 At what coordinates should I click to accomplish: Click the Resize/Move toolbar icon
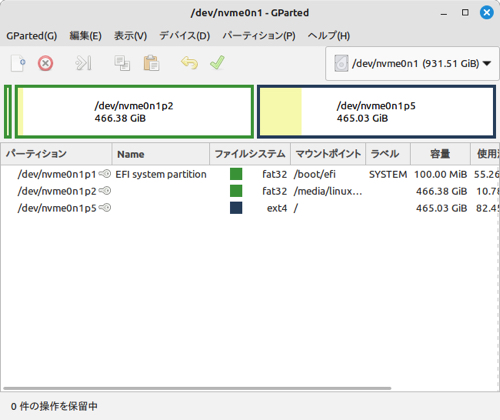(x=83, y=63)
